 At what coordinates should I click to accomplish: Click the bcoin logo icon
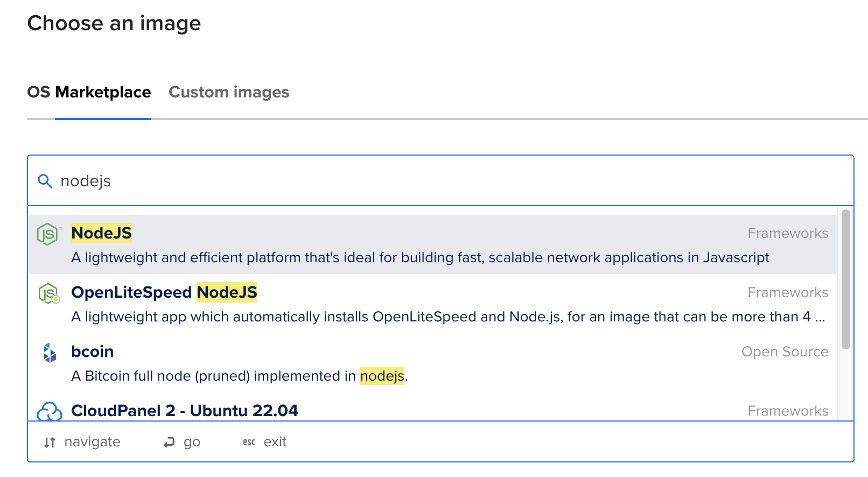click(50, 353)
